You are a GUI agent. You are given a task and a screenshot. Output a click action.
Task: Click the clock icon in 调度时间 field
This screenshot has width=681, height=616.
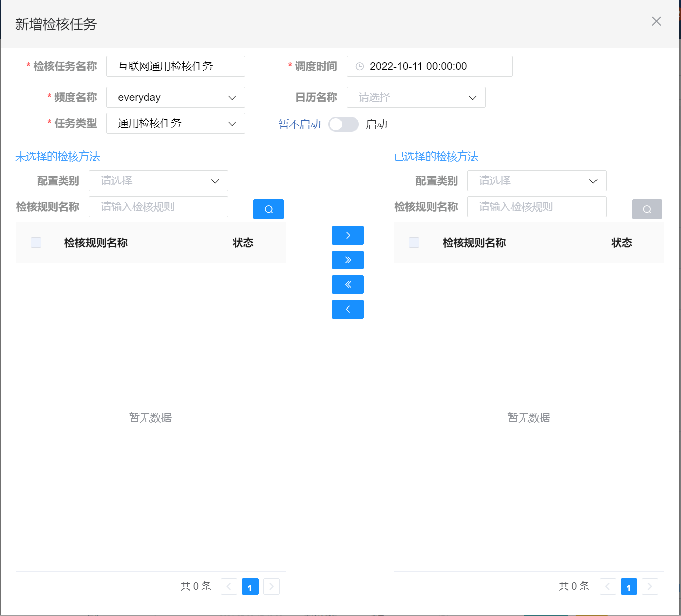pyautogui.click(x=360, y=66)
